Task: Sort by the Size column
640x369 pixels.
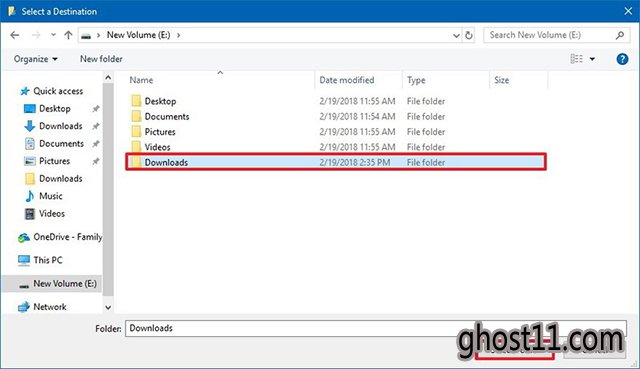Action: tap(501, 80)
